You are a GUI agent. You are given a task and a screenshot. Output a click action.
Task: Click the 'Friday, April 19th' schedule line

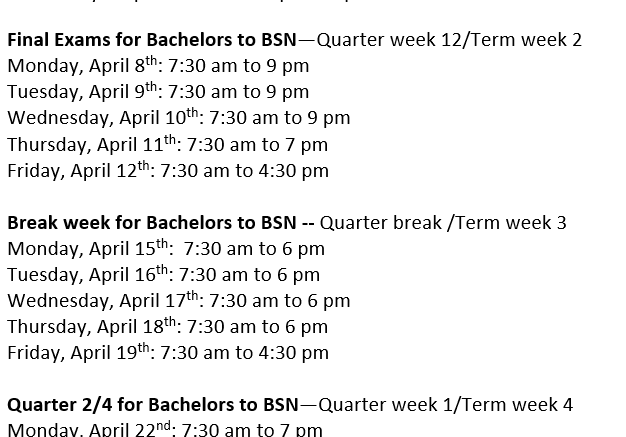pyautogui.click(x=168, y=353)
